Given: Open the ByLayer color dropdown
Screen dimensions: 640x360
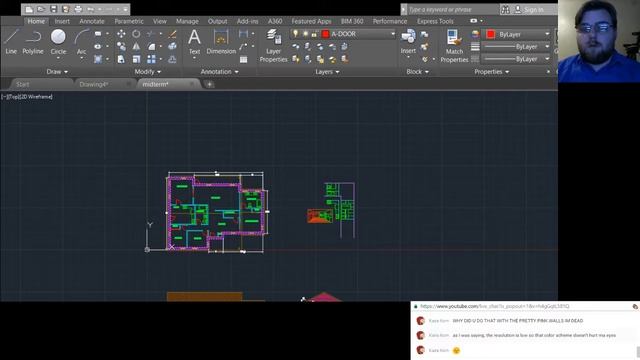Looking at the screenshot, I should (547, 34).
